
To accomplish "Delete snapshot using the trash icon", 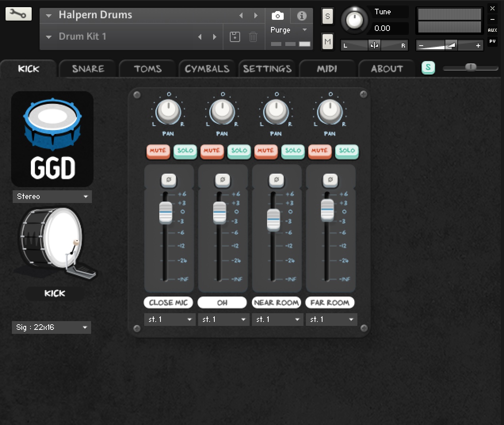I will click(x=253, y=37).
